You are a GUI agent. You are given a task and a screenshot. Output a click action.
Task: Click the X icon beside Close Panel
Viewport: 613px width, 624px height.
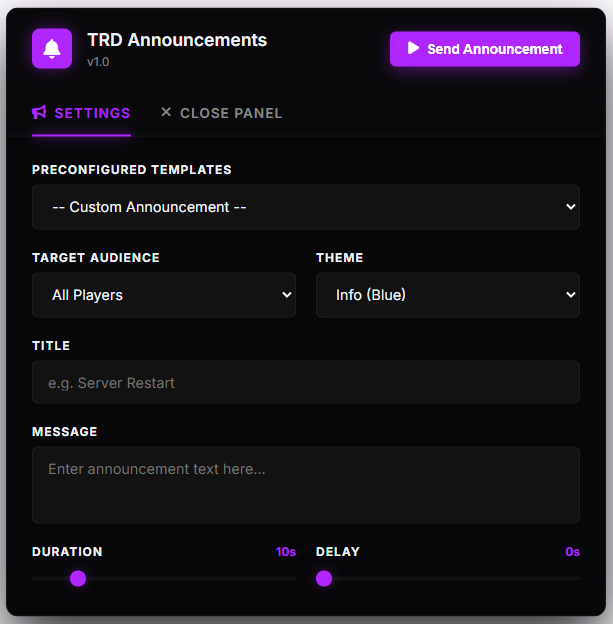click(x=166, y=112)
